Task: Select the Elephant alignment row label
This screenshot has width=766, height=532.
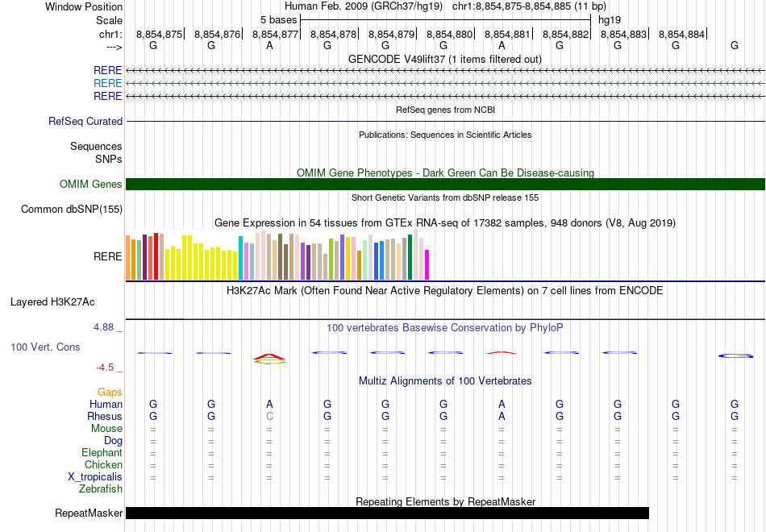Action: click(x=102, y=452)
